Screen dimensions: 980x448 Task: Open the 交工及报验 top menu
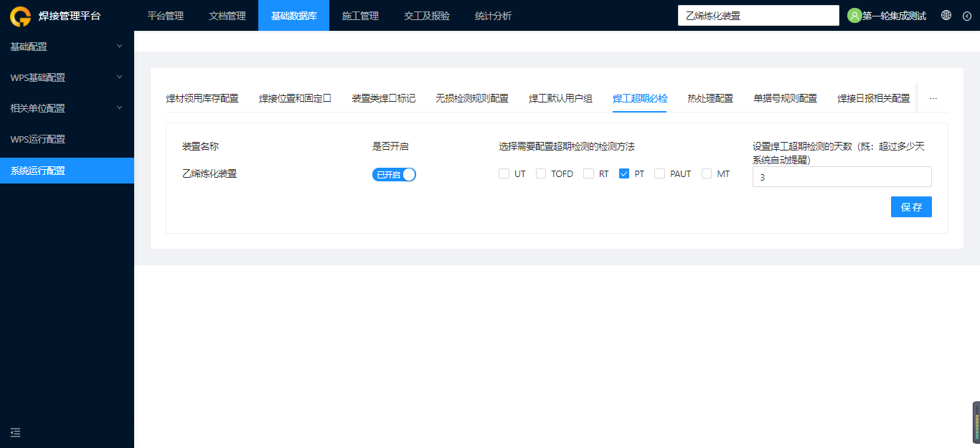pyautogui.click(x=427, y=16)
